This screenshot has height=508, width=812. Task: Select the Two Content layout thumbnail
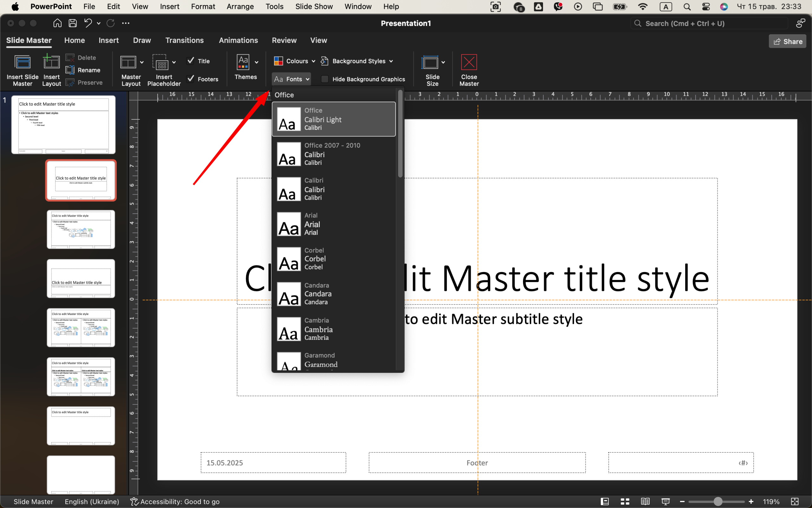pos(81,327)
